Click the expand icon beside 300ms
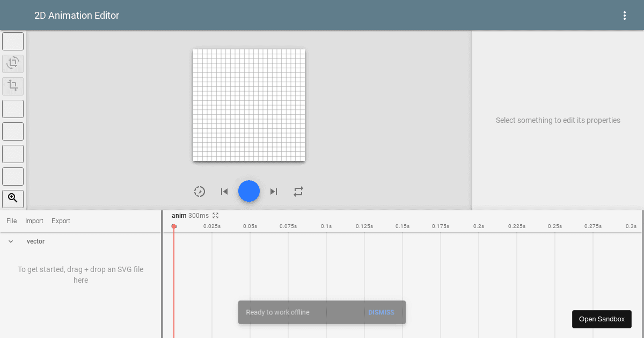The width and height of the screenshot is (644, 338). (x=216, y=216)
